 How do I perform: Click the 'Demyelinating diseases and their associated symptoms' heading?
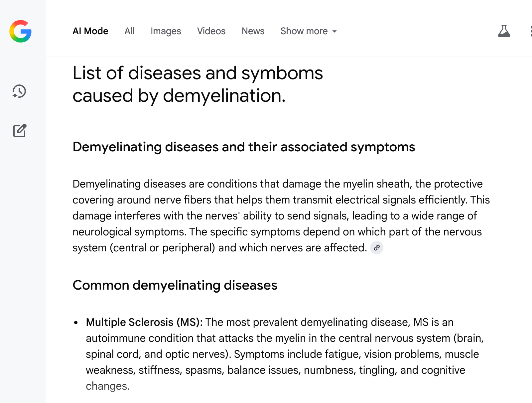[244, 147]
